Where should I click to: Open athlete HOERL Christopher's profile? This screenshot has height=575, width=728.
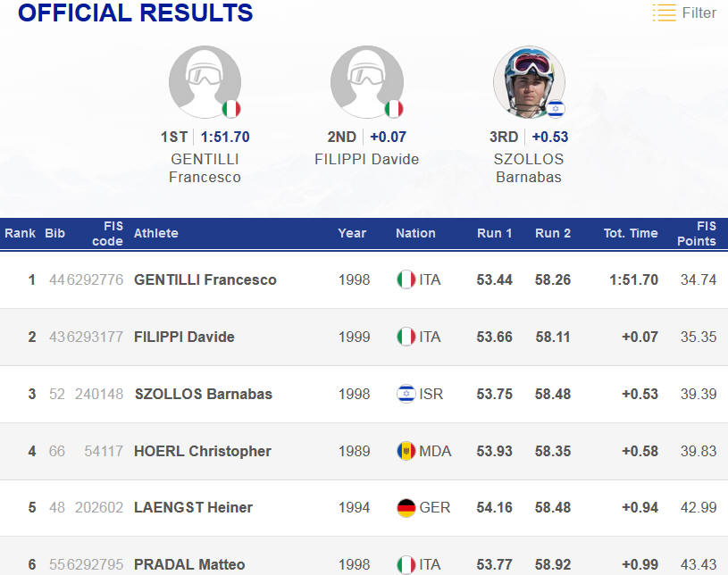[203, 451]
